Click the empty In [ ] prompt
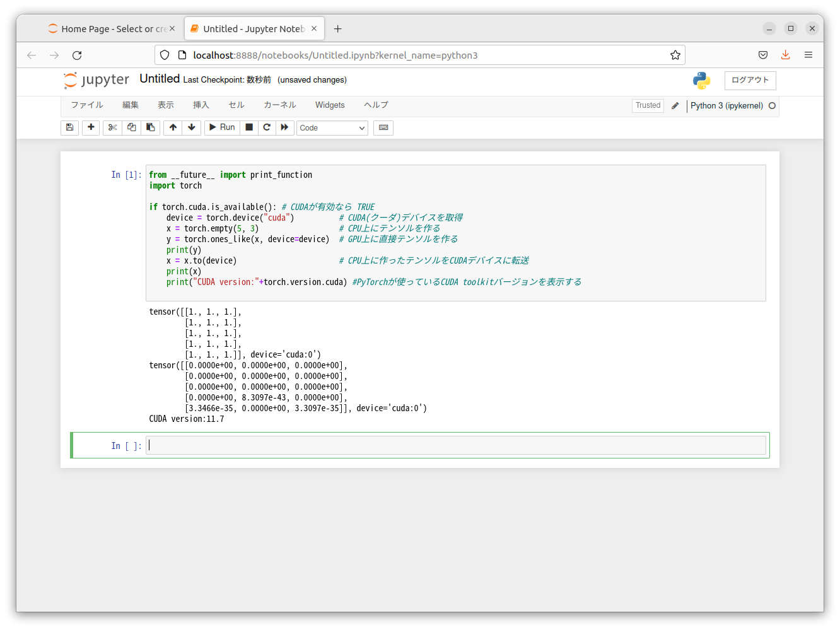Image resolution: width=840 pixels, height=630 pixels. pyautogui.click(x=126, y=446)
